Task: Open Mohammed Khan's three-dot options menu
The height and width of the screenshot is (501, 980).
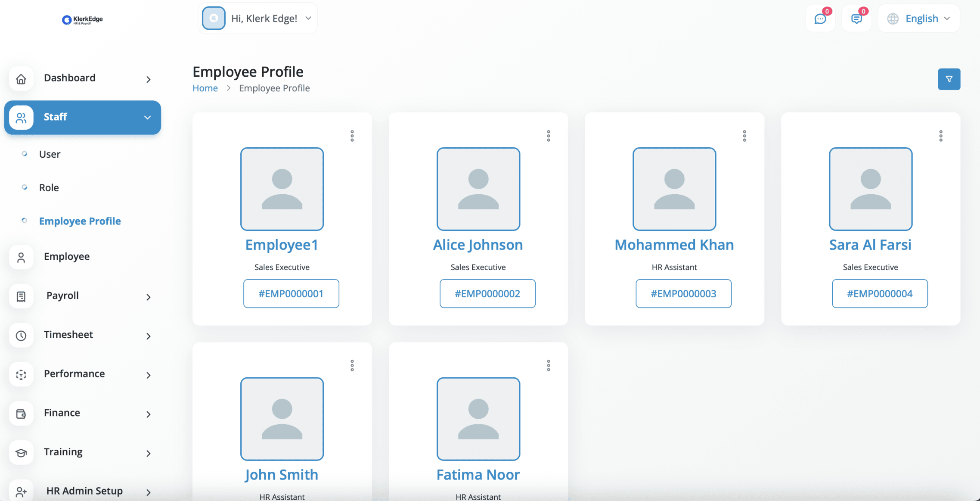Action: (x=744, y=136)
